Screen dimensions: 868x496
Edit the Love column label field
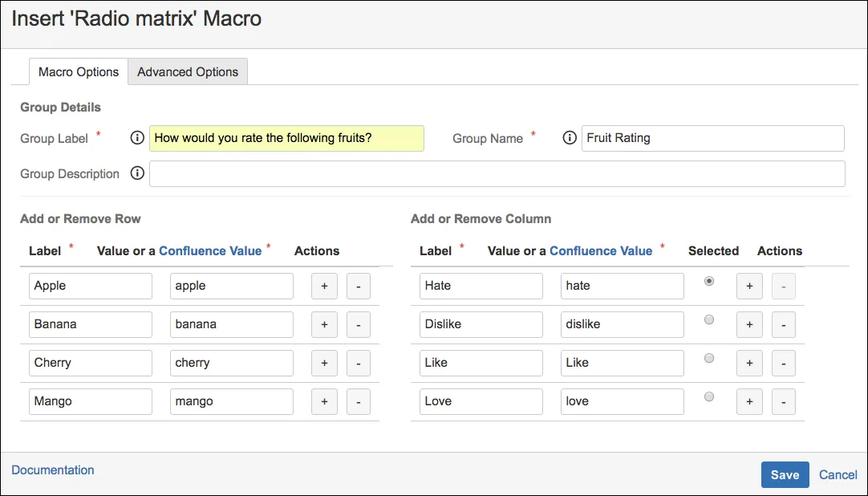pyautogui.click(x=481, y=401)
